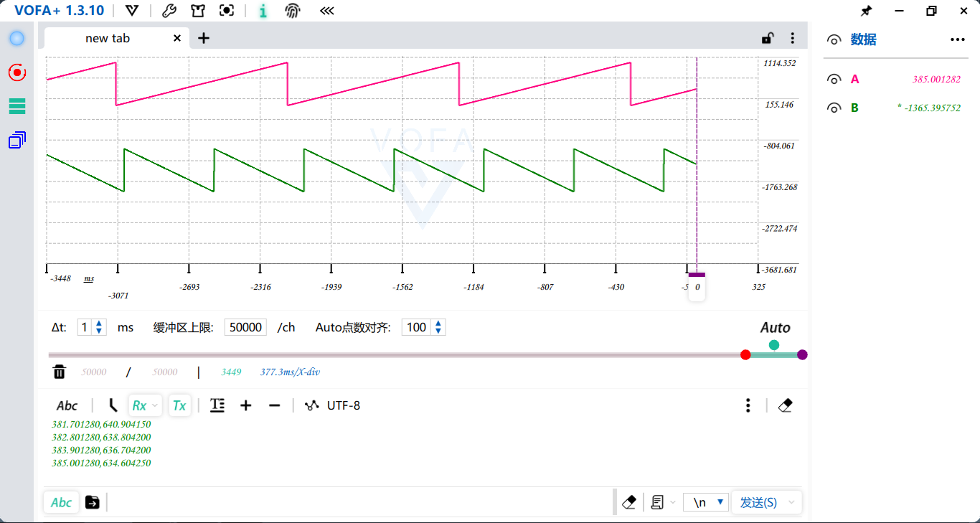Click the red slider handle

pos(745,354)
